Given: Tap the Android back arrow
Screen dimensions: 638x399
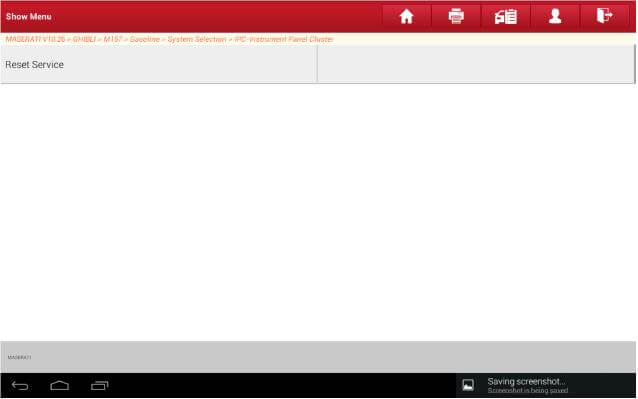Looking at the screenshot, I should coord(20,385).
